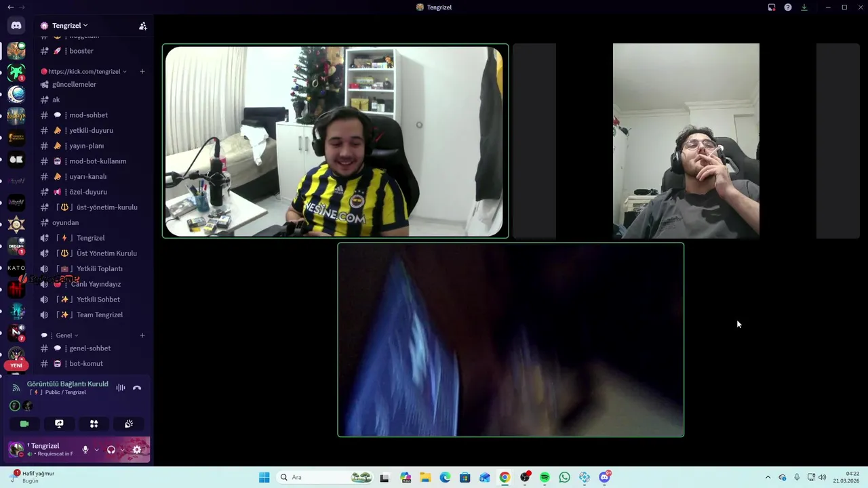
Task: Open volume control in system tray
Action: point(823,477)
